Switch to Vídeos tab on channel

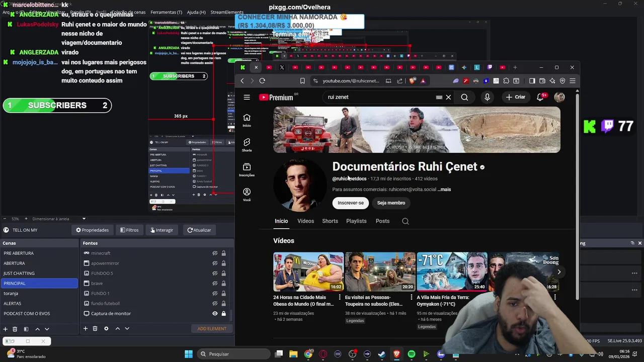305,221
